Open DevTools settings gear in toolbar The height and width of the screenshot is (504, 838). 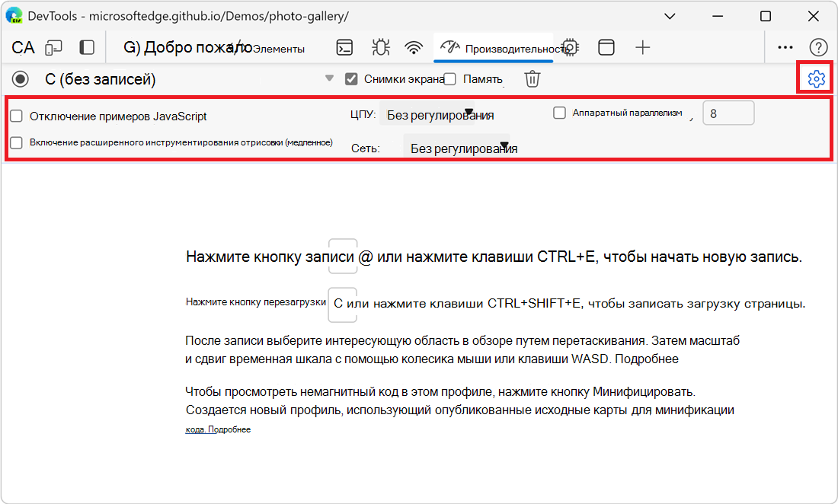(x=568, y=47)
